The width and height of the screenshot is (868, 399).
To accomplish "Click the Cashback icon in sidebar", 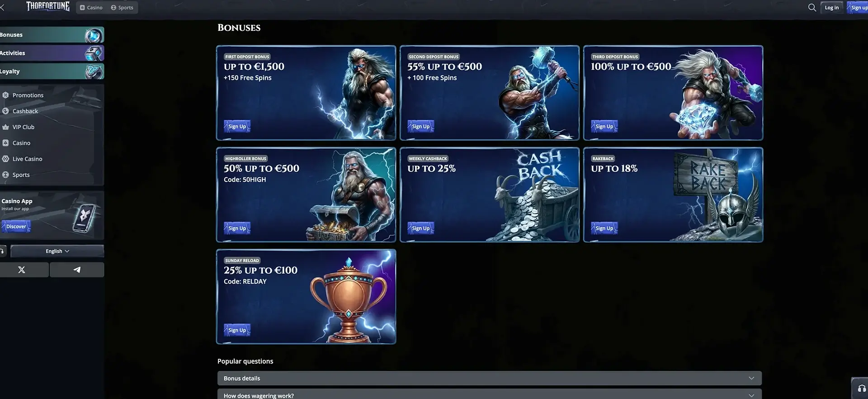I will click(x=5, y=111).
